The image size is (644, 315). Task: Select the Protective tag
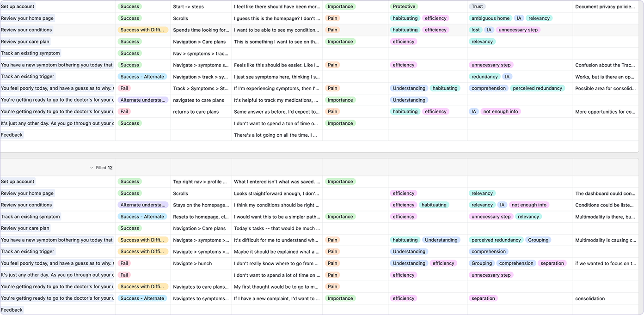pyautogui.click(x=404, y=6)
